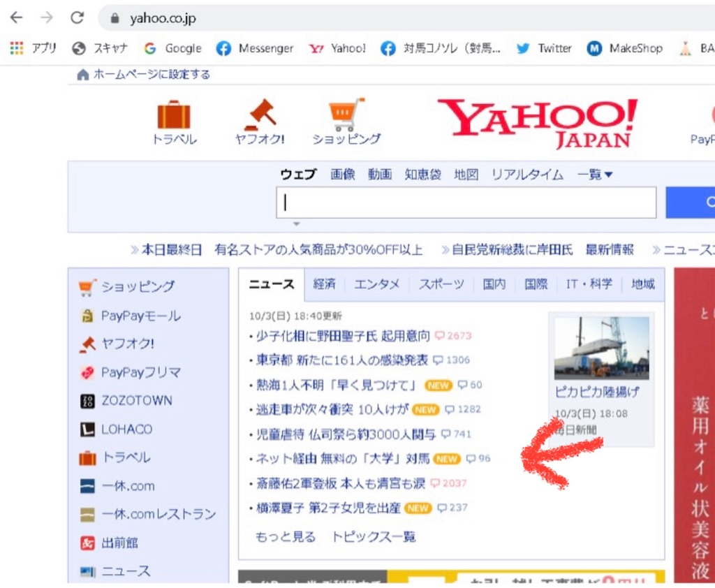Image resolution: width=715 pixels, height=588 pixels.
Task: Click the yahoo.co.jp address bar
Action: [406, 18]
